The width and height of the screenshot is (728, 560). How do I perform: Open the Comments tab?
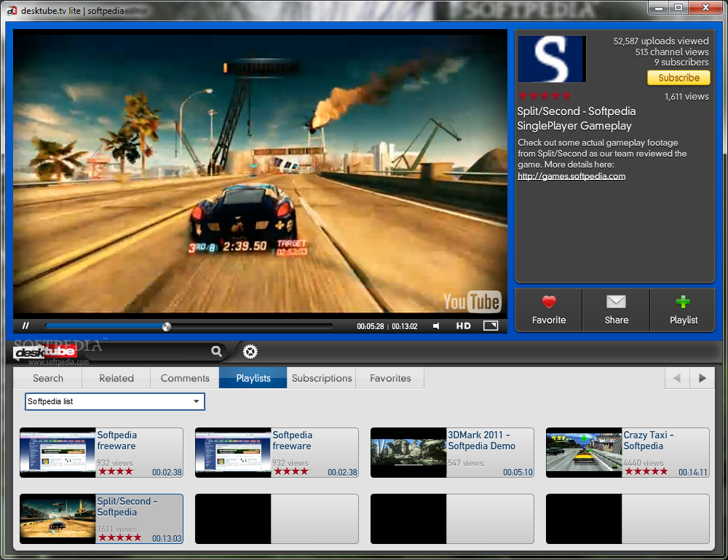(185, 378)
